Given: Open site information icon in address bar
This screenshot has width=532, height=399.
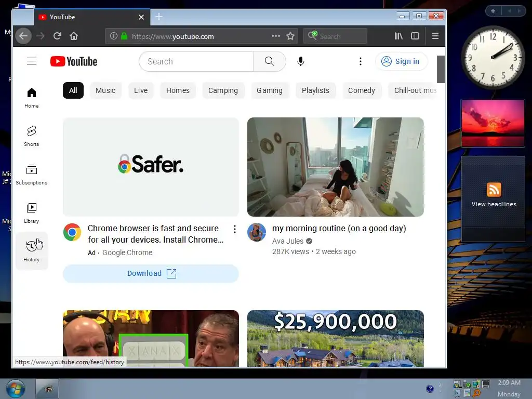Looking at the screenshot, I should (114, 36).
